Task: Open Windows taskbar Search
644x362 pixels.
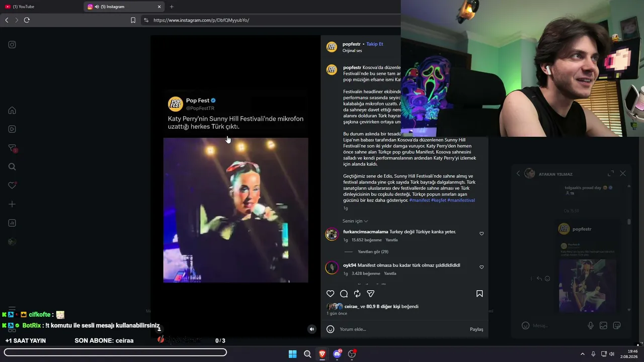Action: click(x=307, y=354)
